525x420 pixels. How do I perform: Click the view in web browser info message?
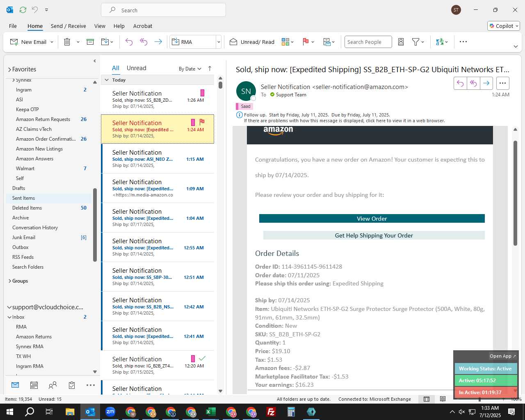pyautogui.click(x=345, y=121)
